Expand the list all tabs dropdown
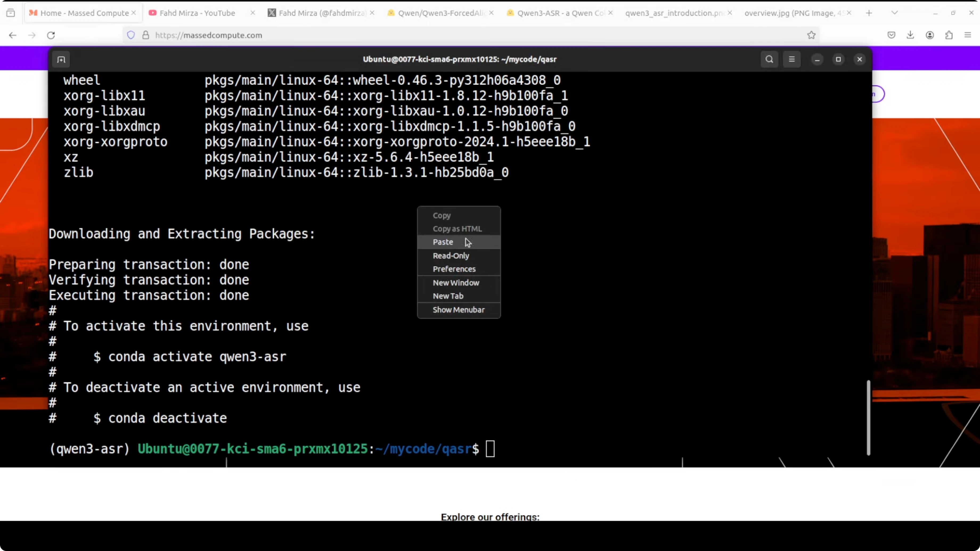The height and width of the screenshot is (551, 980). pos(895,13)
